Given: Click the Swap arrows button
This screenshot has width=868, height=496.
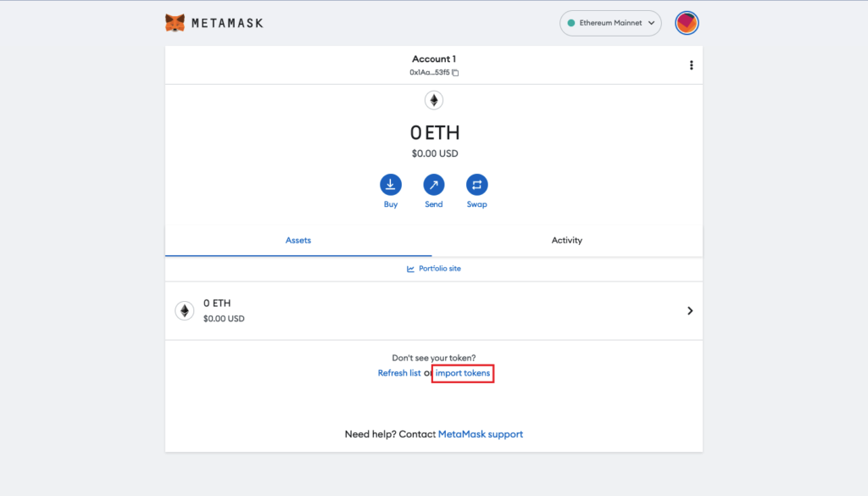Looking at the screenshot, I should (476, 185).
